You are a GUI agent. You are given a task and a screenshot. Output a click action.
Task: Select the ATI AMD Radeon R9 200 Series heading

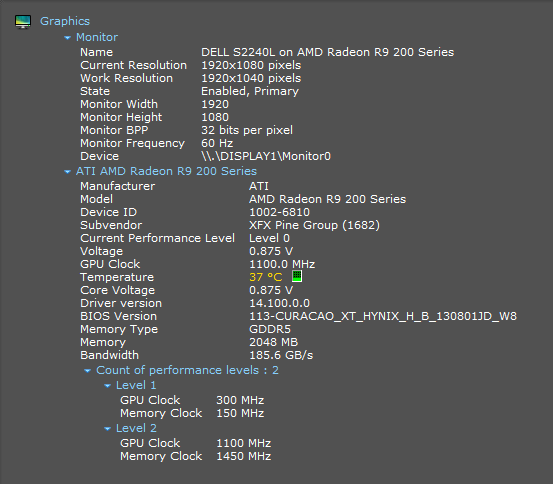tap(166, 171)
